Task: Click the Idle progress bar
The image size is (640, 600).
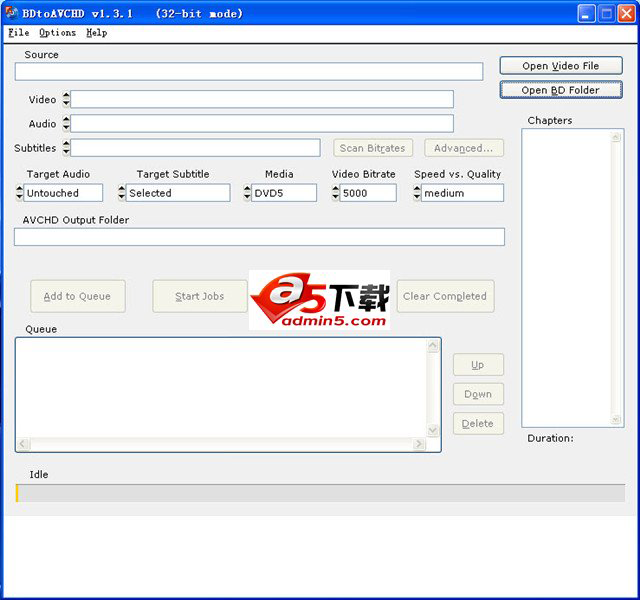Action: click(320, 493)
